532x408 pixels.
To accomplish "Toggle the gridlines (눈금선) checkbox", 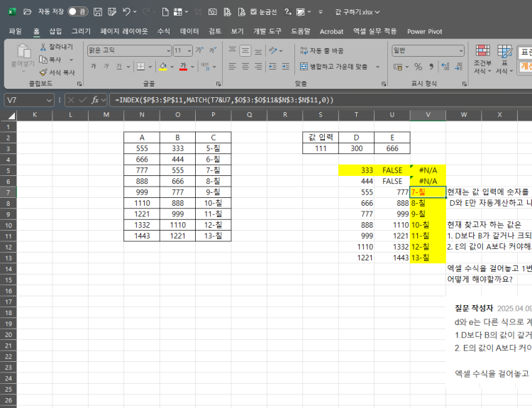I will pyautogui.click(x=254, y=12).
